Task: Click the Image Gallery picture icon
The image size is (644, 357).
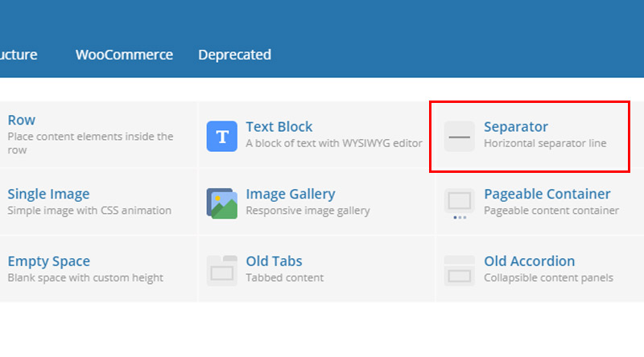Action: 222,203
